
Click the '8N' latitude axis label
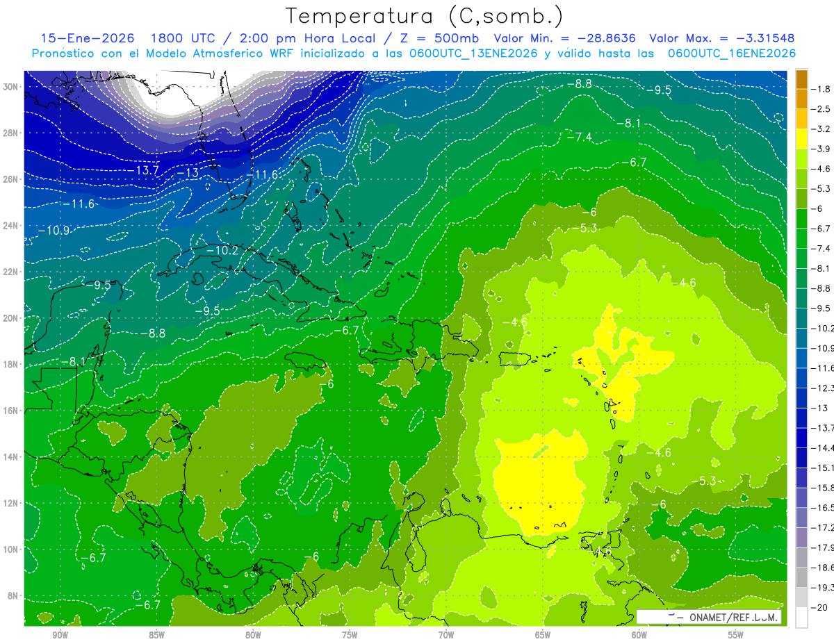[x=14, y=595]
